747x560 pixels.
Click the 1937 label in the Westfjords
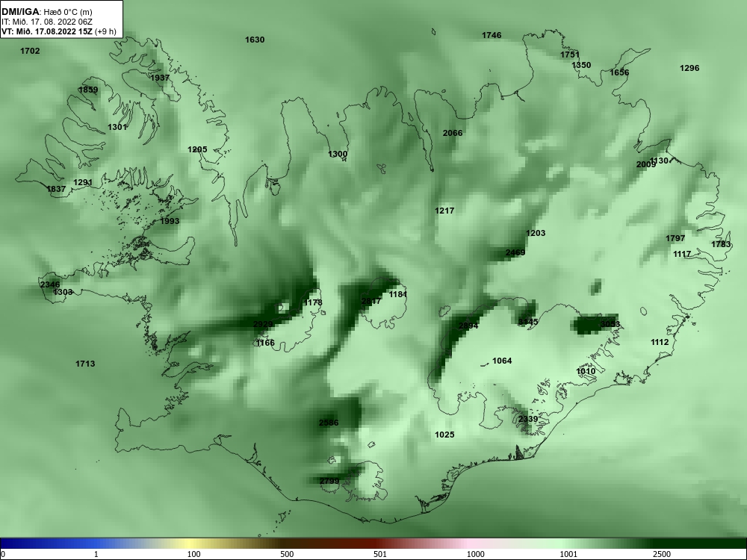point(160,78)
